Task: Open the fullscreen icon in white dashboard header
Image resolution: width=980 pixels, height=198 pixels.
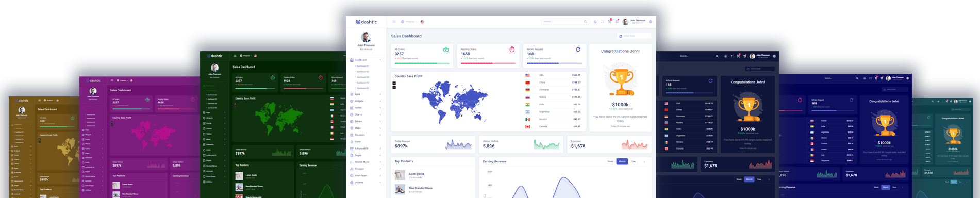Action: coord(602,22)
